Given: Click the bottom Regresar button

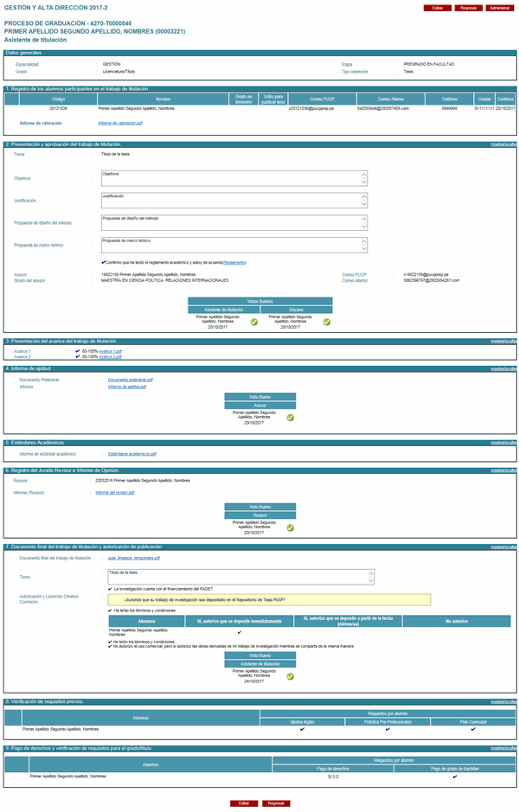Looking at the screenshot, I should tap(276, 803).
